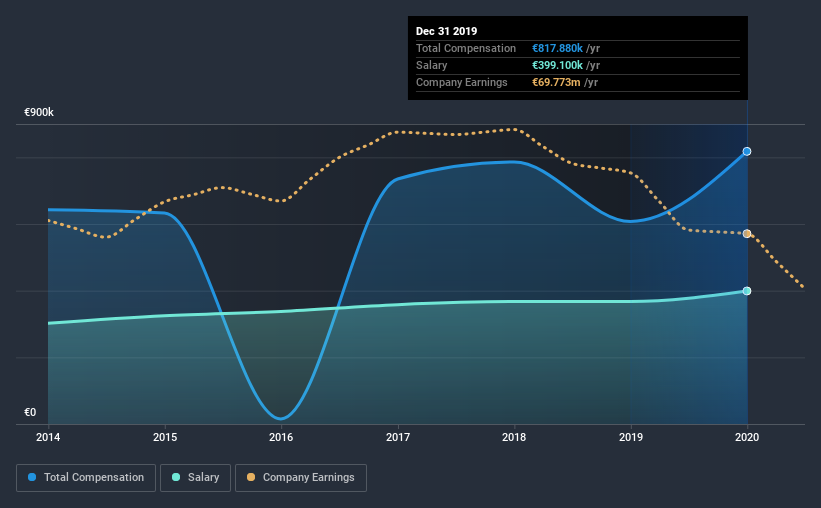Click the €817.880k total compensation value
821x508 pixels.
(x=557, y=48)
